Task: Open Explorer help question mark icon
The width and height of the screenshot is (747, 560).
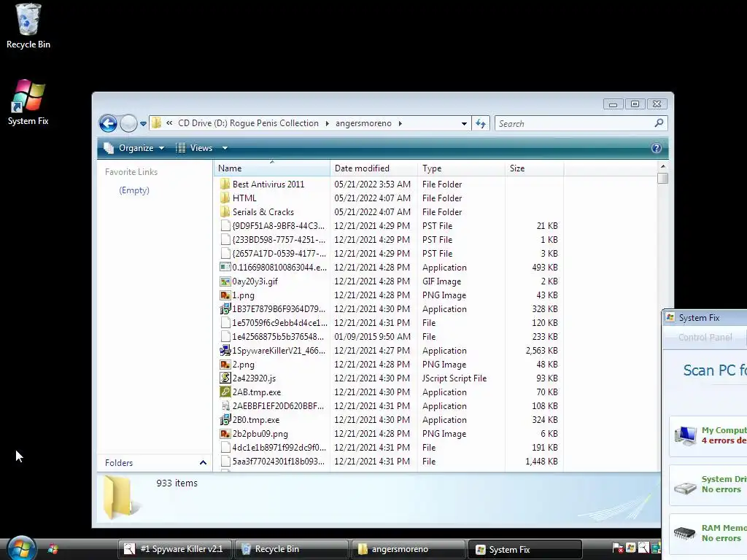Action: click(x=656, y=148)
